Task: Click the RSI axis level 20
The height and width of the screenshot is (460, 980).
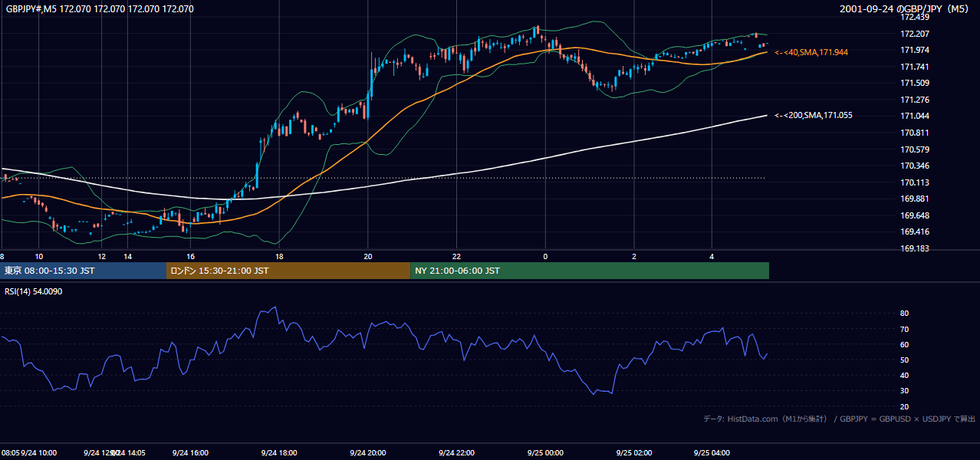Action: 905,407
